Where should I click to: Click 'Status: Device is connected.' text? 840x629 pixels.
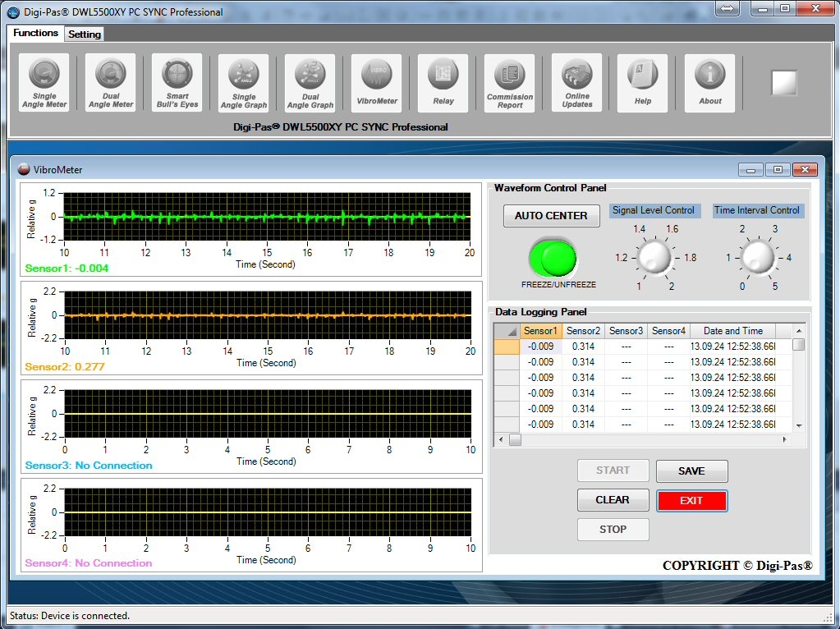[x=70, y=616]
